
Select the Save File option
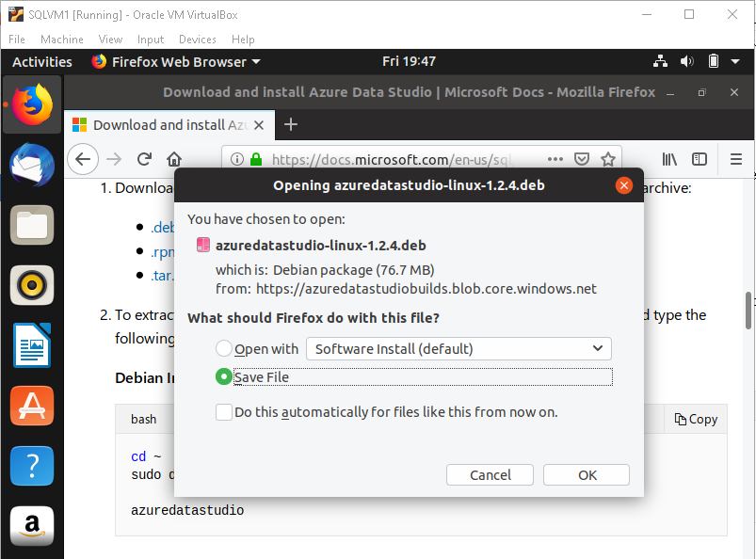click(224, 376)
